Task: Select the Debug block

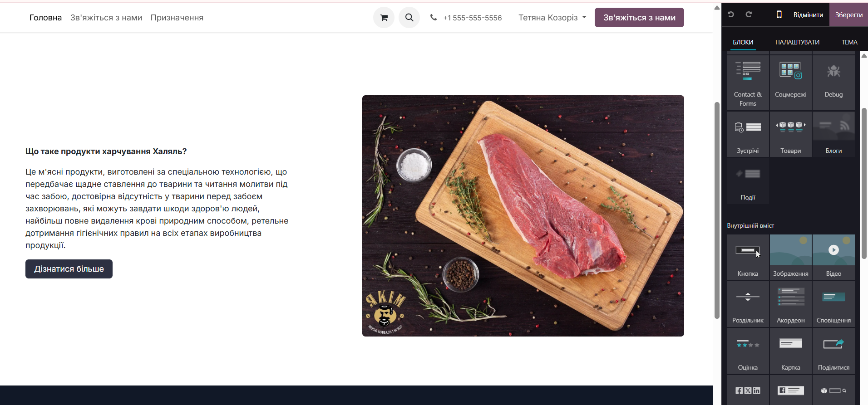Action: click(x=833, y=83)
